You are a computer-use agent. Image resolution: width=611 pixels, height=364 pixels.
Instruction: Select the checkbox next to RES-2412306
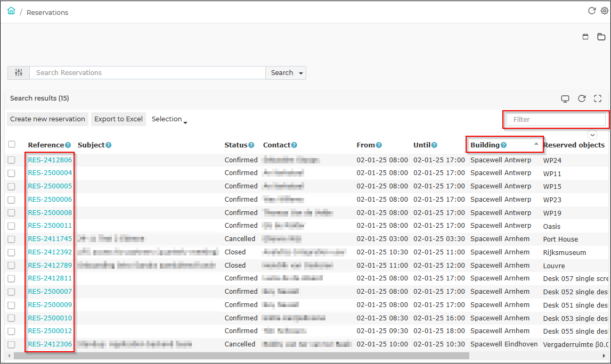click(11, 344)
